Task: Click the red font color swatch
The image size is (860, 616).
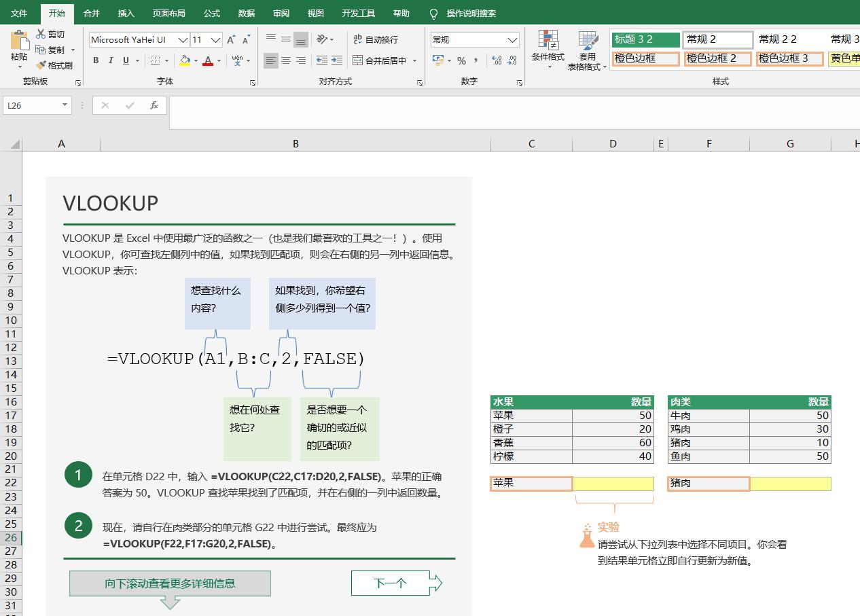Action: tap(208, 61)
